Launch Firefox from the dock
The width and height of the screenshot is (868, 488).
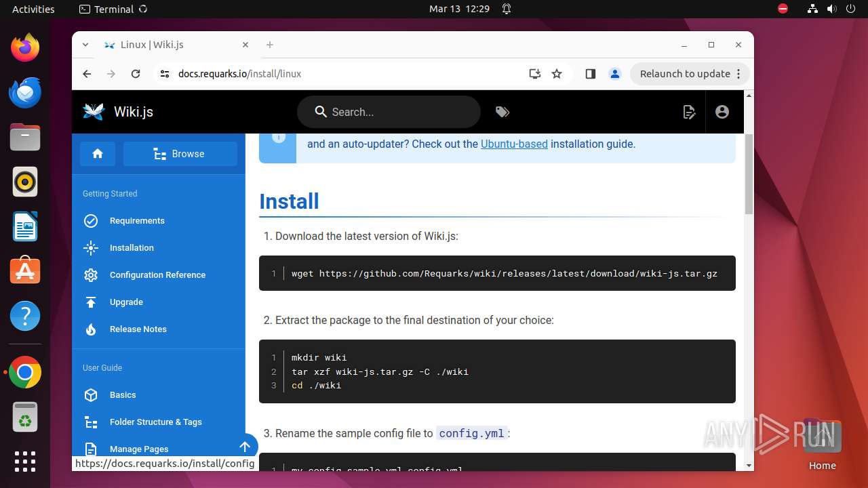(25, 48)
